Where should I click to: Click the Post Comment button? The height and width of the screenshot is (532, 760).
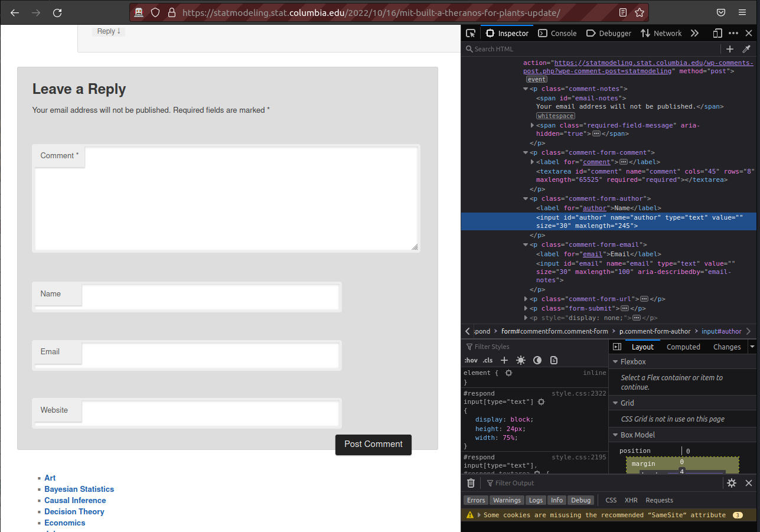(x=373, y=445)
